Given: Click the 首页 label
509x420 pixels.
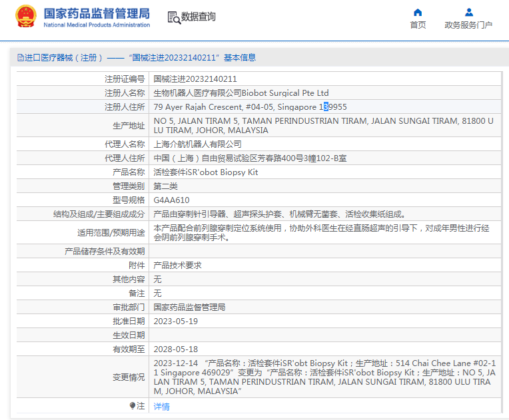Looking at the screenshot, I should tap(418, 25).
